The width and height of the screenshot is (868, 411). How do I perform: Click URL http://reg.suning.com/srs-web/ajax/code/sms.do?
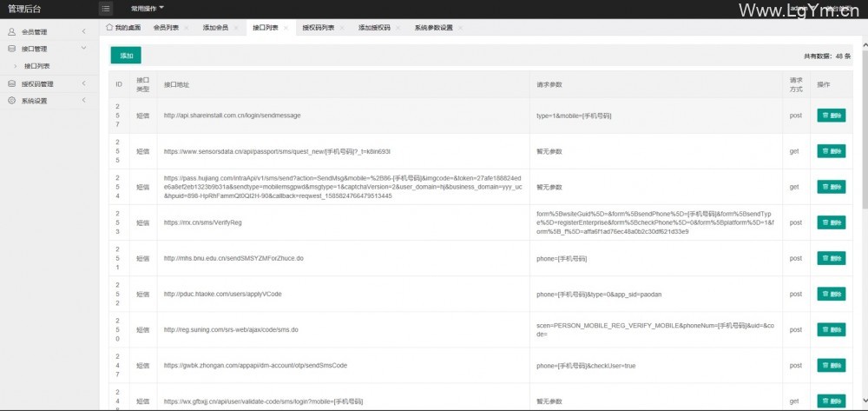pyautogui.click(x=231, y=329)
